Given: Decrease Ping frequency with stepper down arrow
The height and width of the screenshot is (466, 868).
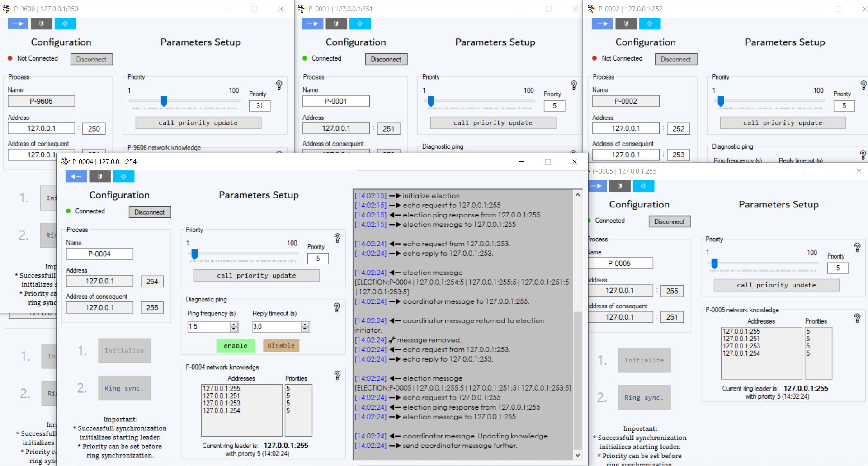Looking at the screenshot, I should coord(234,329).
